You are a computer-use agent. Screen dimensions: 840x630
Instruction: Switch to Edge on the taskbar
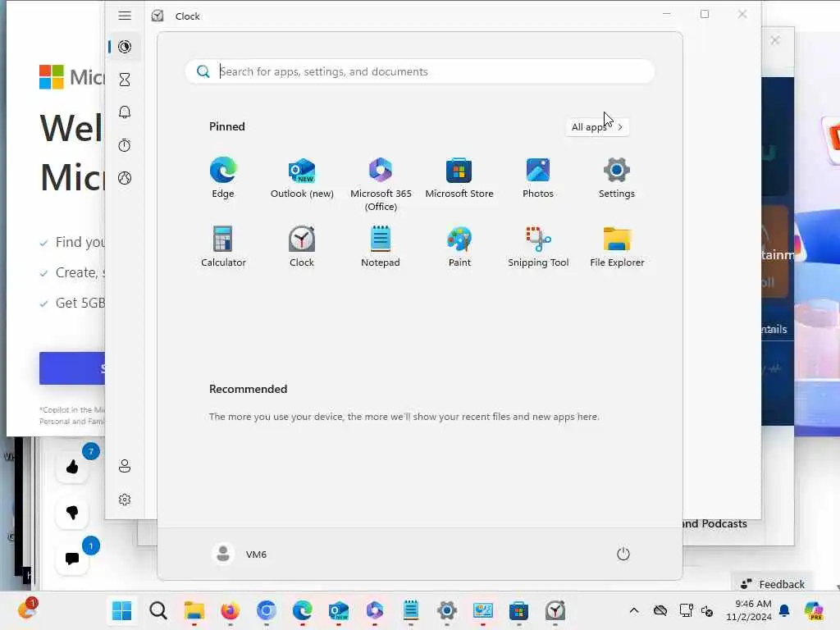302,610
